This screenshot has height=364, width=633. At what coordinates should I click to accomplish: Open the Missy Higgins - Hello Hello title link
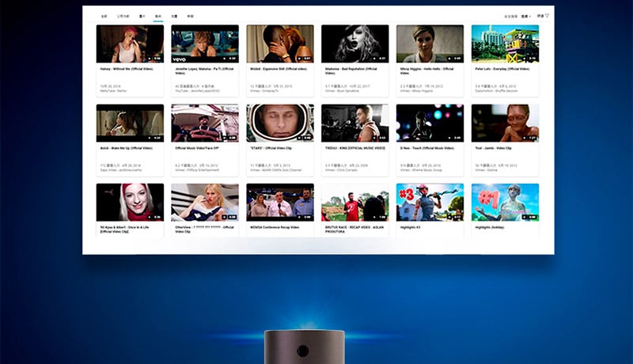[426, 71]
